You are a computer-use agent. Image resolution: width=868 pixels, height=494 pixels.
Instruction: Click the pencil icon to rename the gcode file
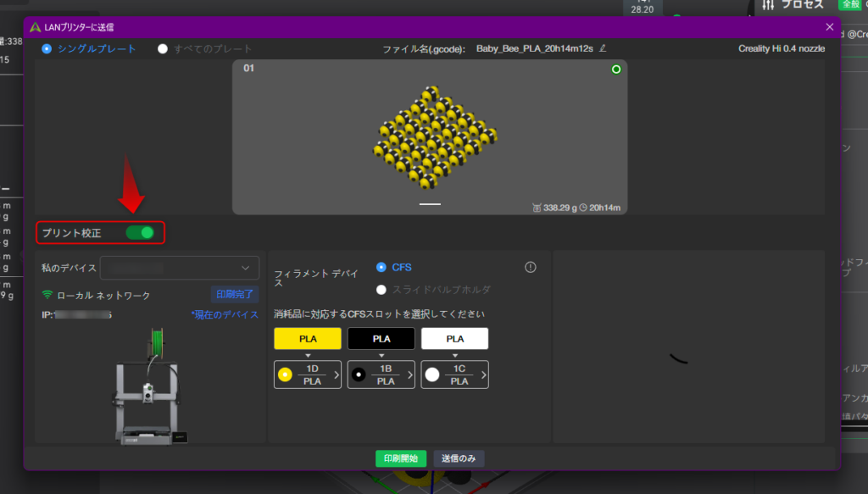coord(603,49)
